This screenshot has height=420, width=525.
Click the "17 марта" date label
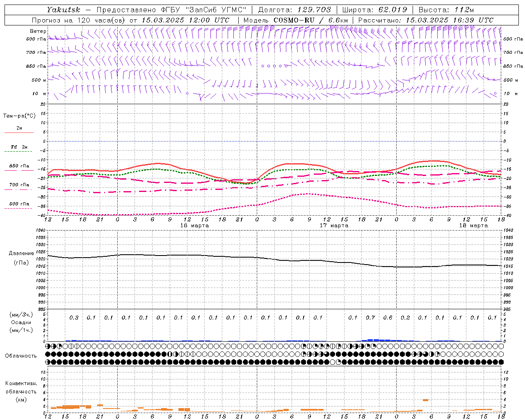pyautogui.click(x=334, y=226)
